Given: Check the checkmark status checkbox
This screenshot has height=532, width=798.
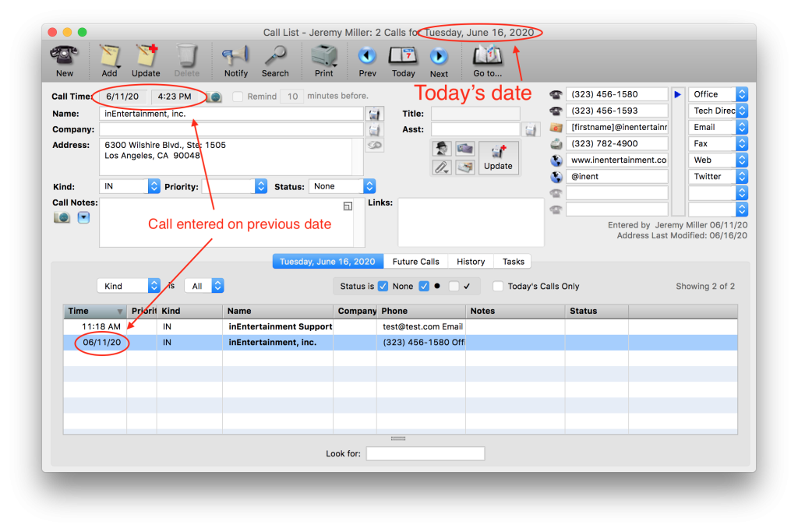Looking at the screenshot, I should coord(454,287).
